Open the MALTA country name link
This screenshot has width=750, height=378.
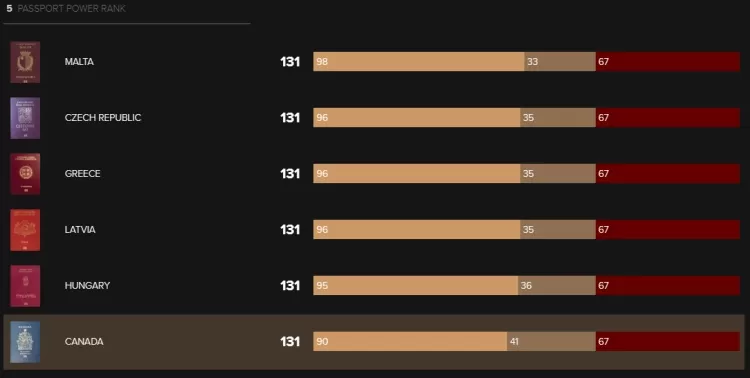[79, 62]
